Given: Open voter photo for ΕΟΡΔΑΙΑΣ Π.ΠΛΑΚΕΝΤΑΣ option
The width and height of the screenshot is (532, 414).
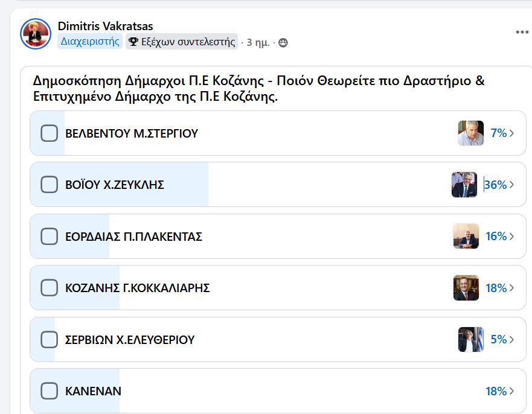Looking at the screenshot, I should (466, 236).
